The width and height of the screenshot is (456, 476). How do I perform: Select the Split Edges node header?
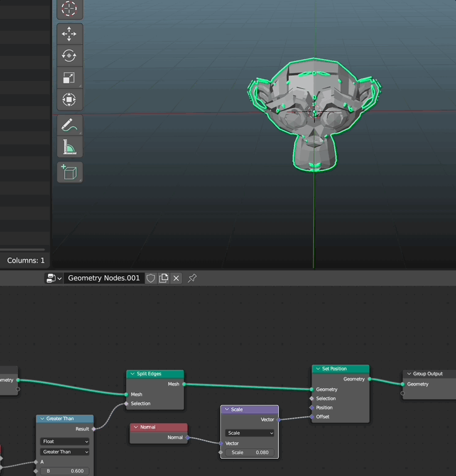[155, 374]
